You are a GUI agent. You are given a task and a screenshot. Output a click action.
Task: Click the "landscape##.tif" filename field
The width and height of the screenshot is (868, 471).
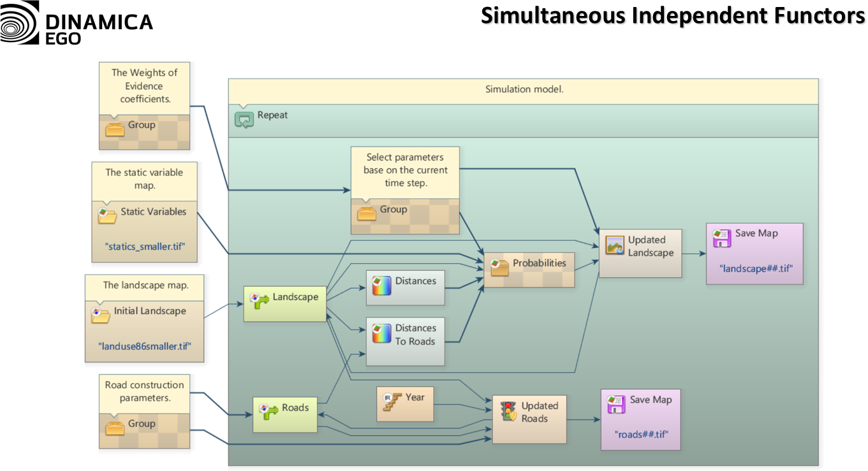(756, 268)
